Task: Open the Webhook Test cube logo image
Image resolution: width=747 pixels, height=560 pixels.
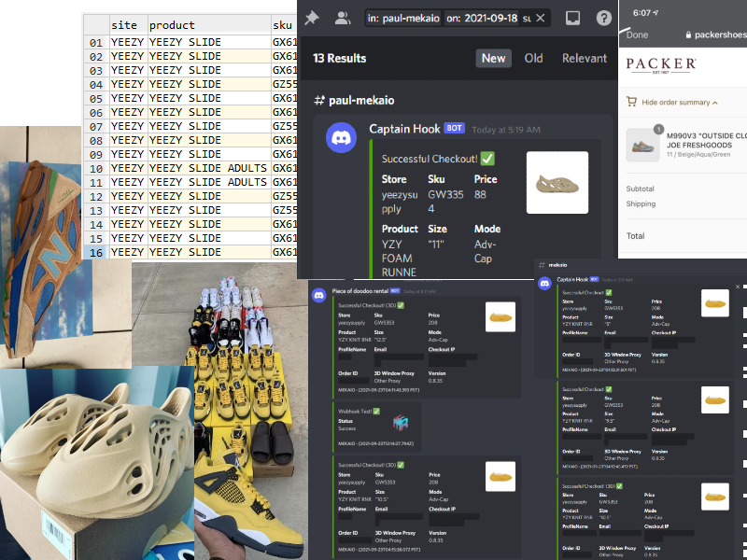Action: (401, 422)
